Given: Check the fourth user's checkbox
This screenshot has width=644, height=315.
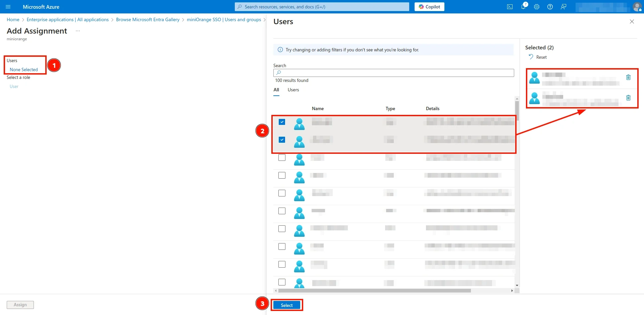Looking at the screenshot, I should point(282,175).
